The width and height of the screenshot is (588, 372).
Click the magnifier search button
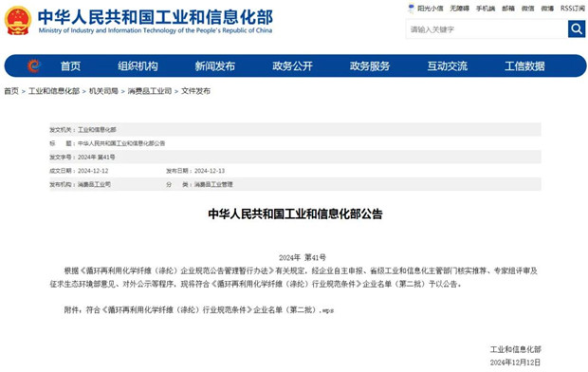coord(577,28)
